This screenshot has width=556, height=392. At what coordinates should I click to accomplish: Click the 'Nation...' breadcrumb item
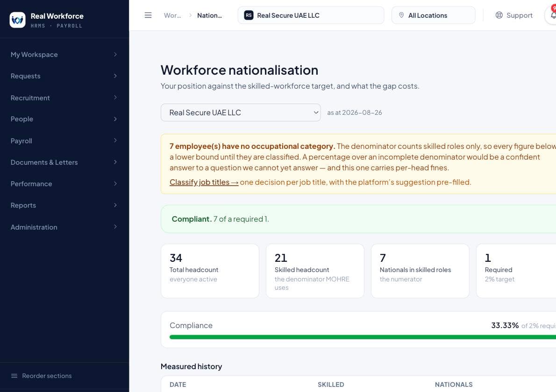click(210, 15)
